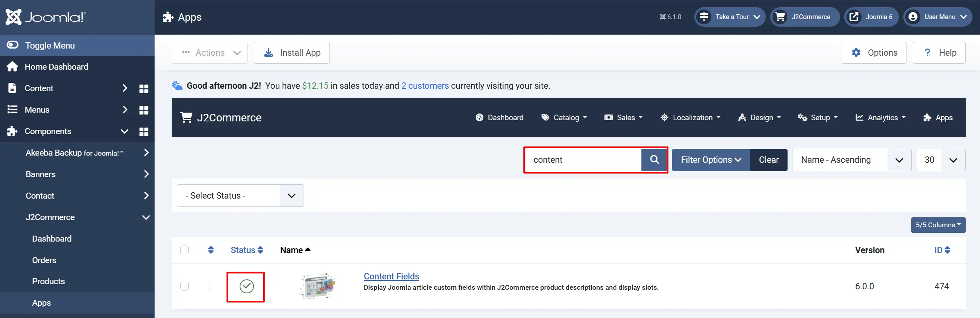
Task: Open Dashboard under J2Commerce in sidebar
Action: 52,239
